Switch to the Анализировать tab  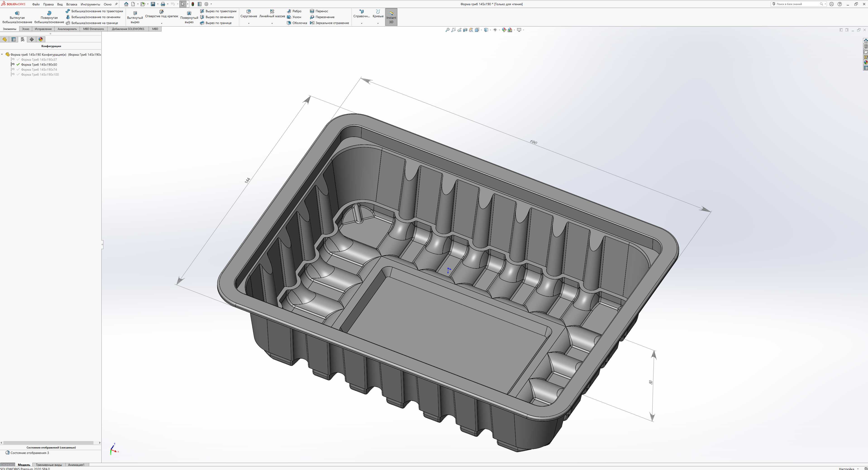point(67,29)
